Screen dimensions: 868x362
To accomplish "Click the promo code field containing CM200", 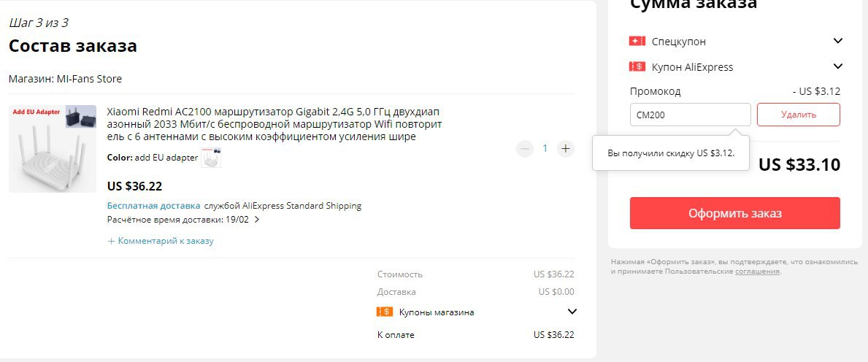I will coord(691,115).
